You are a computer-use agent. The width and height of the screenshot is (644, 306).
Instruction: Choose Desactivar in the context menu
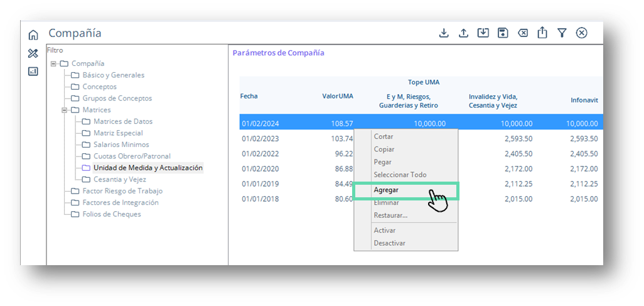click(x=389, y=243)
